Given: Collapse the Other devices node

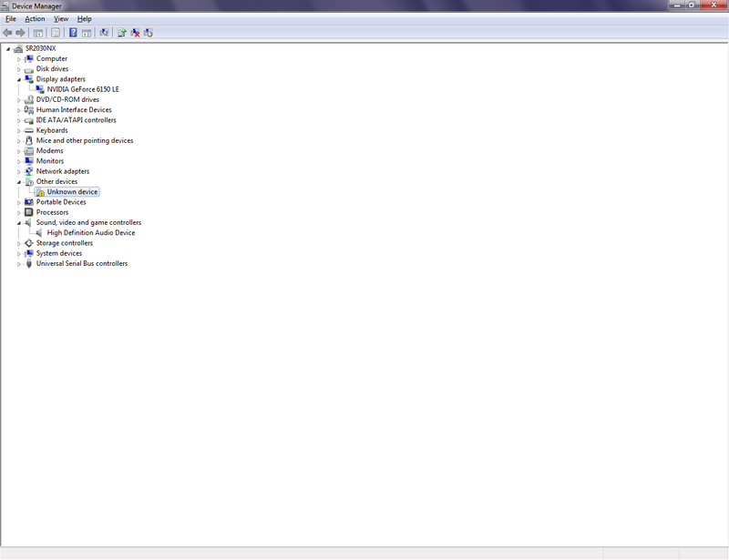Looking at the screenshot, I should coord(19,182).
